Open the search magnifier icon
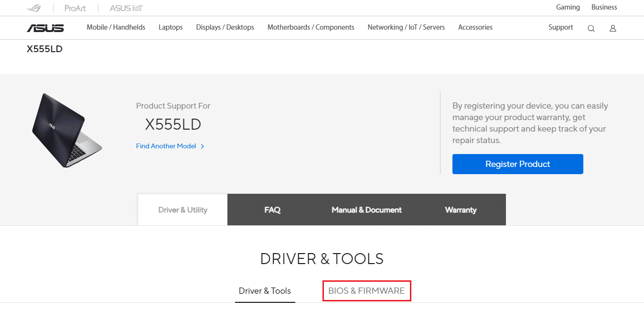Image resolution: width=644 pixels, height=310 pixels. tap(591, 28)
